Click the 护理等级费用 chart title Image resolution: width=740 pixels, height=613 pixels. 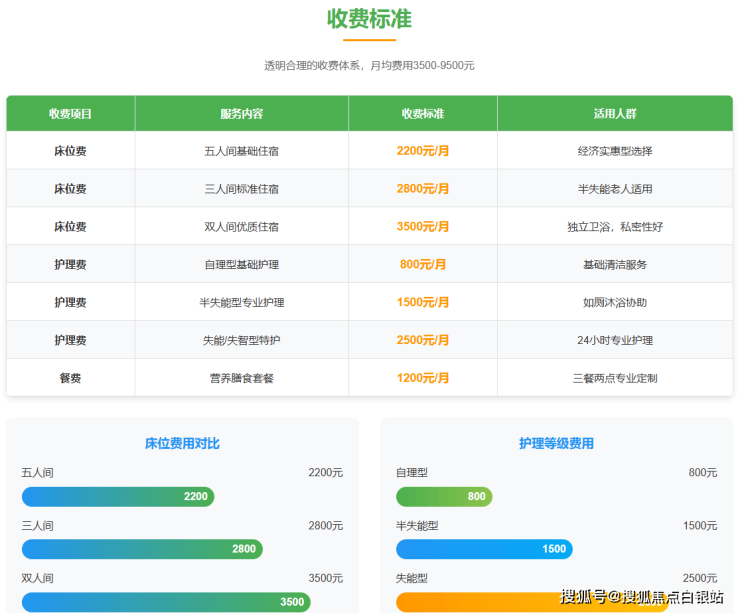click(x=556, y=443)
